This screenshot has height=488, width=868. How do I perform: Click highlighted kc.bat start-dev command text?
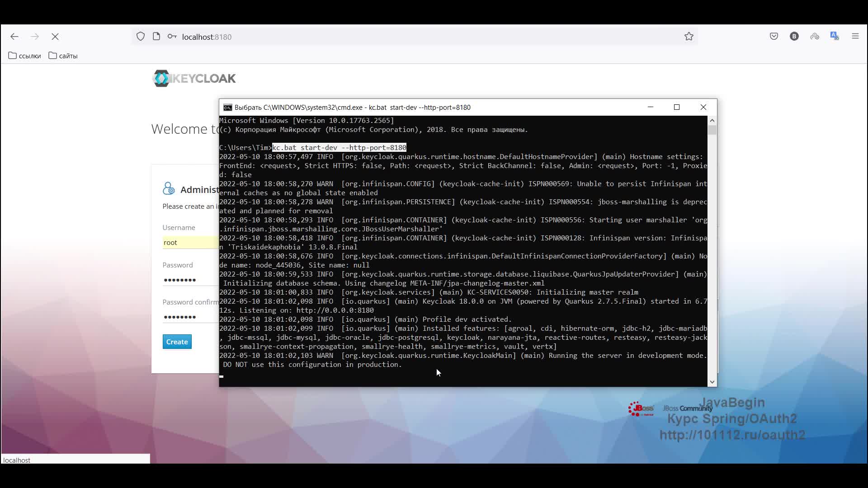coord(340,148)
